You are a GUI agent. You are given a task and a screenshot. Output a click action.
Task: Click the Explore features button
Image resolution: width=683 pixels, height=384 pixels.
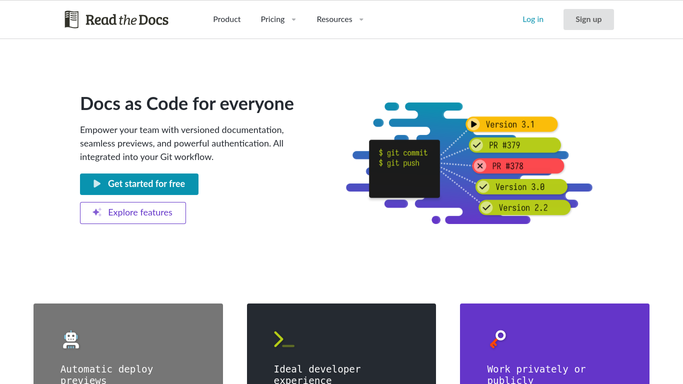133,213
